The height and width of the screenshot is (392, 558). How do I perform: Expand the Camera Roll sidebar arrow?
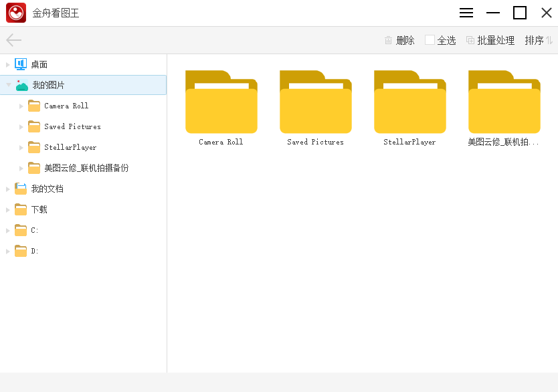[21, 106]
